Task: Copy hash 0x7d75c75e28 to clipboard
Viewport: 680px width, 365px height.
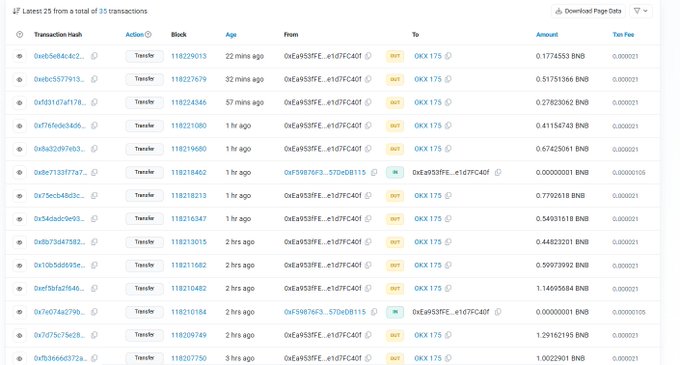Action: pos(94,335)
